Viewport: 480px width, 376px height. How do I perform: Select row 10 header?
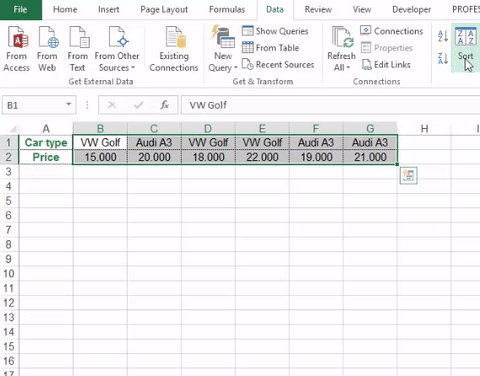point(9,274)
